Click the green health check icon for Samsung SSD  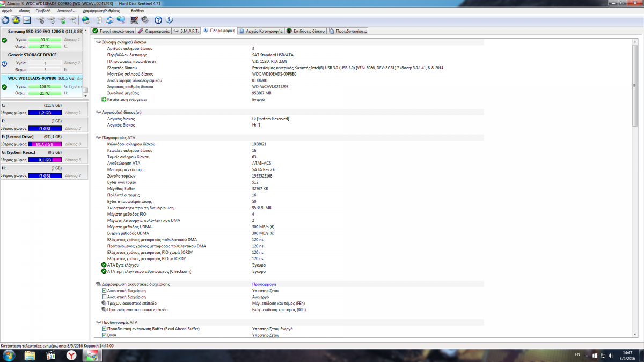(4, 40)
